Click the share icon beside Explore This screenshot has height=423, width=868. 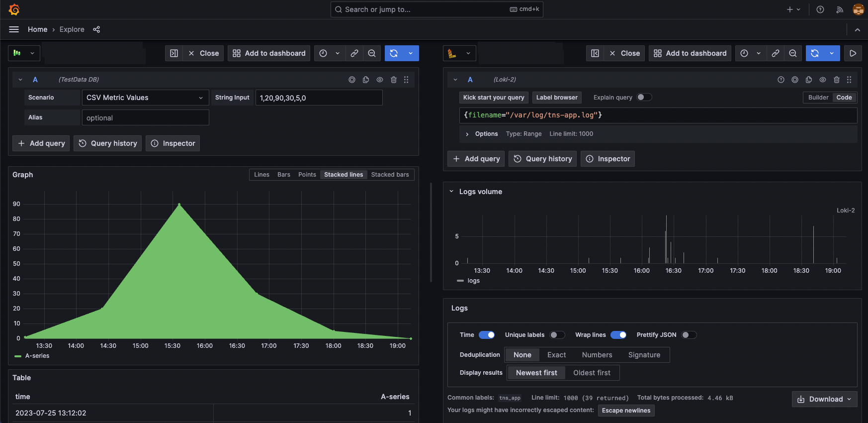(x=96, y=29)
